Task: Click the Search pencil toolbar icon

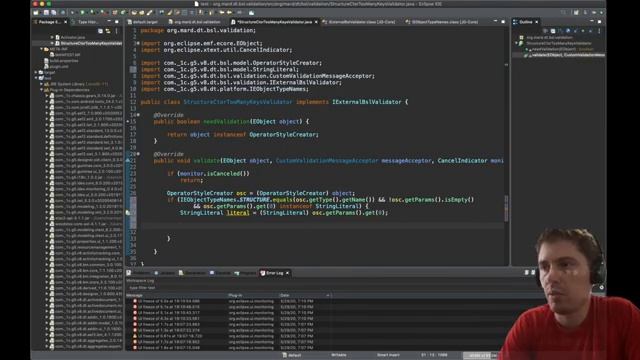Action: click(149, 13)
